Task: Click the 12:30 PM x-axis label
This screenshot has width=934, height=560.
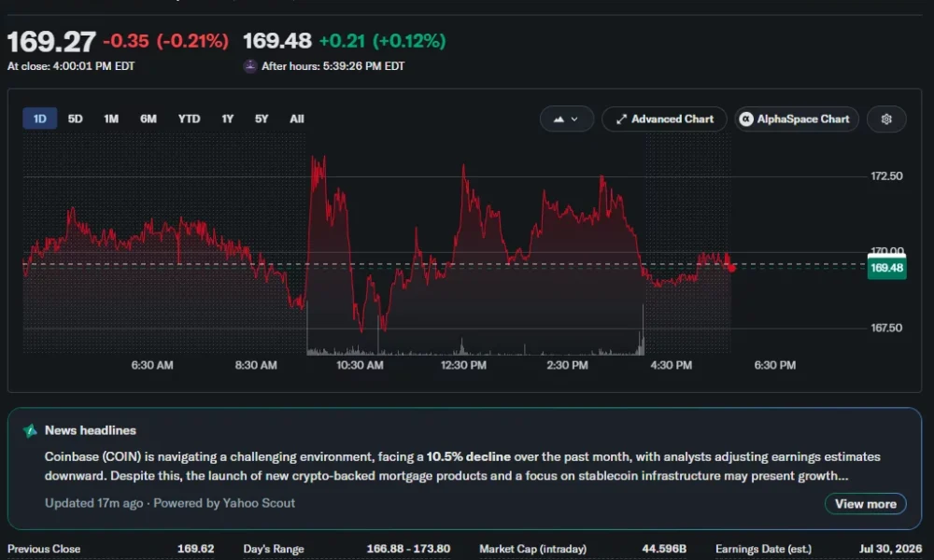Action: (463, 365)
